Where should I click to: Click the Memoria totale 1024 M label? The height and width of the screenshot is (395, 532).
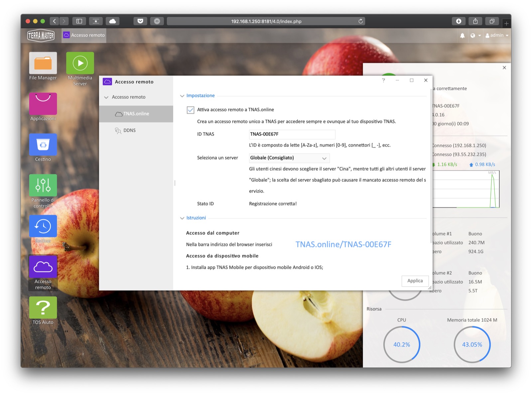(x=472, y=320)
